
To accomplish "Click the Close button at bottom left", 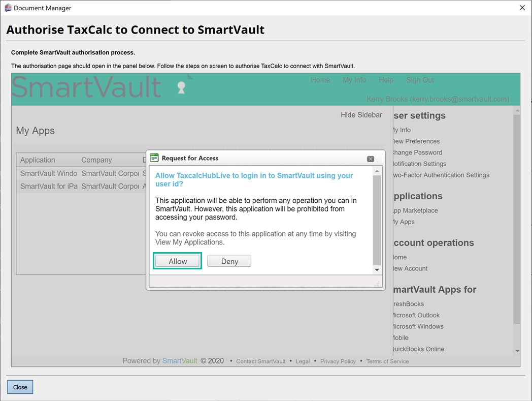I will [20, 387].
